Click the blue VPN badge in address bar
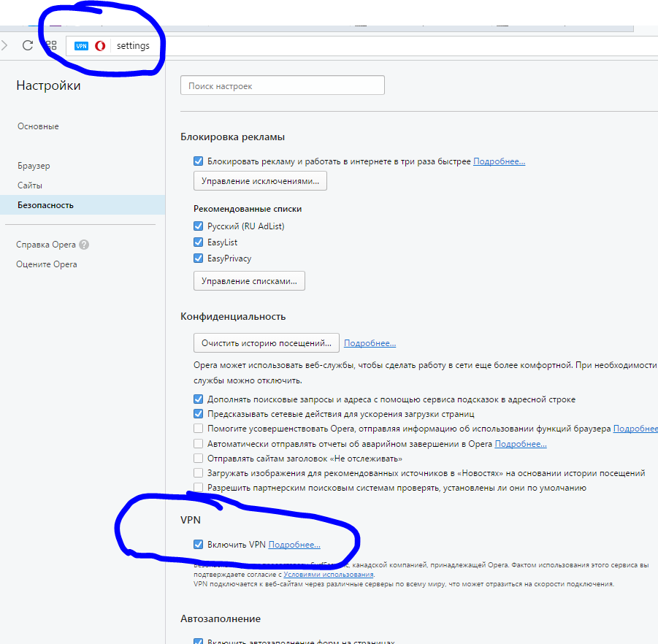The height and width of the screenshot is (644, 658). pyautogui.click(x=81, y=46)
